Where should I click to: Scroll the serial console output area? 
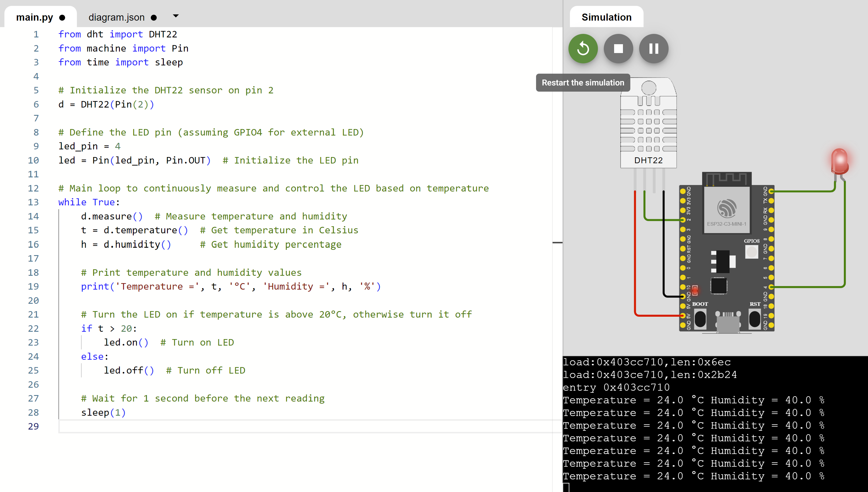click(714, 423)
